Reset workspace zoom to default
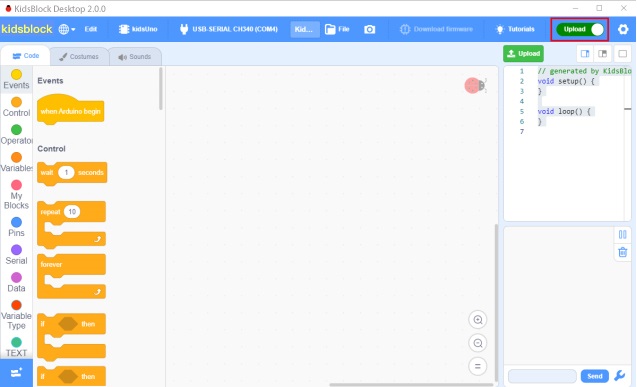Viewport: 637px width, 387px height. pyautogui.click(x=478, y=366)
